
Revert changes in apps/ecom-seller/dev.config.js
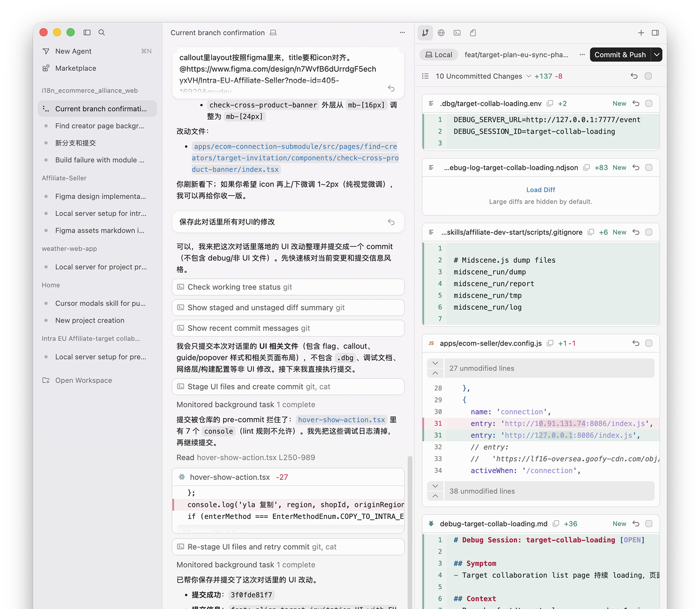[636, 343]
